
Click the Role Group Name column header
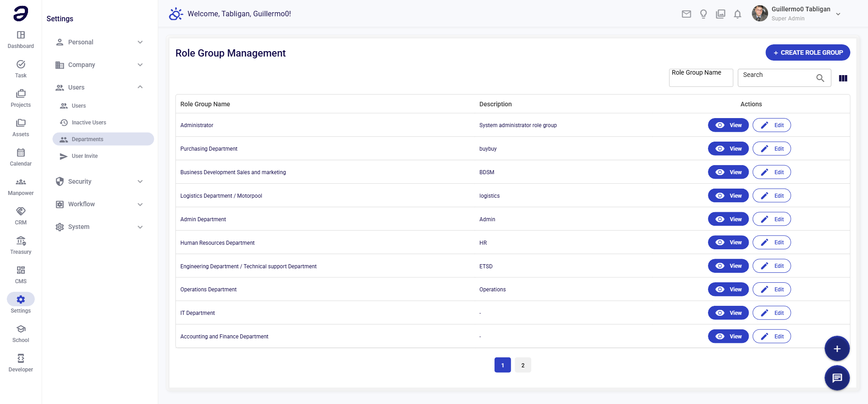[205, 104]
